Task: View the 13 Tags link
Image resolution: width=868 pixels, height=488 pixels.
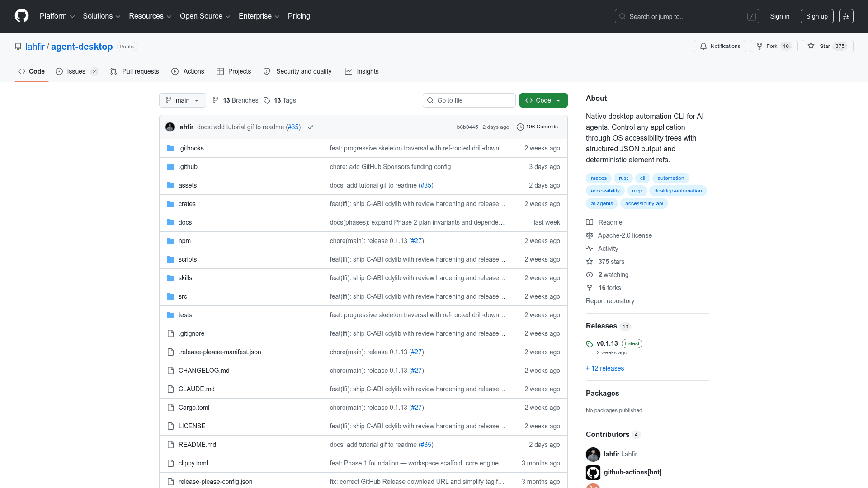Action: 280,100
